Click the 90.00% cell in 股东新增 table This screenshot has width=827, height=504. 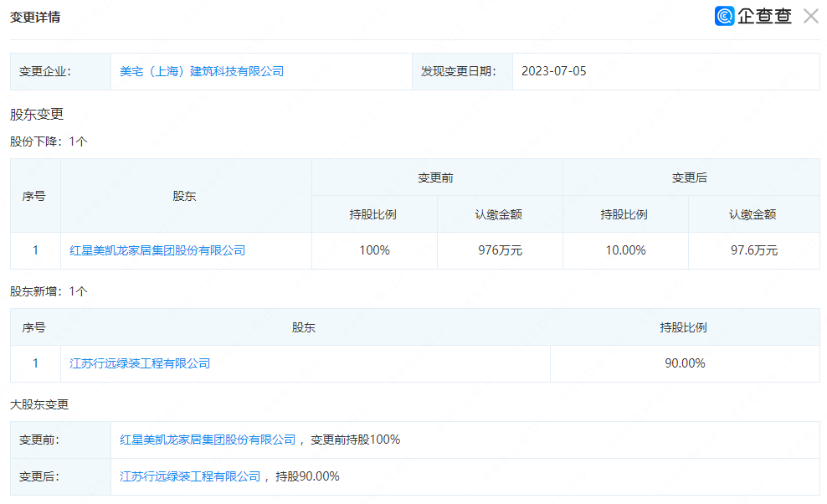[x=686, y=363]
